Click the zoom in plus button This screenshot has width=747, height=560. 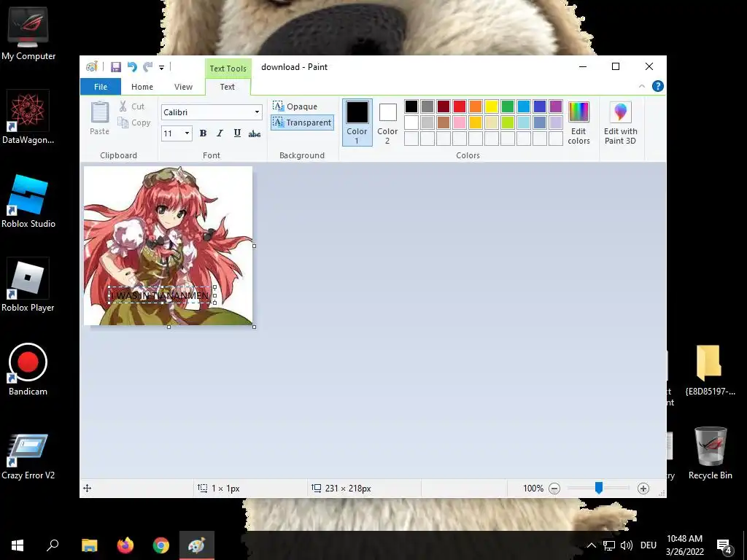point(643,488)
